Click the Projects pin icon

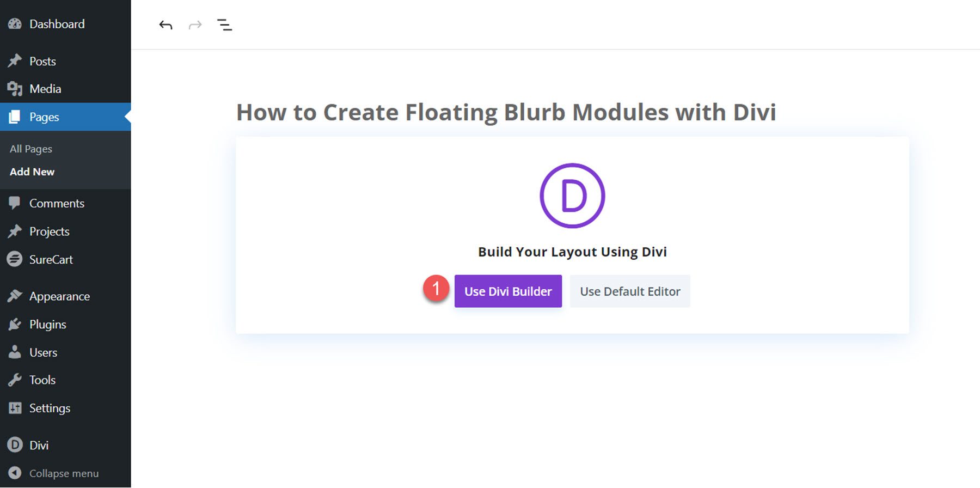click(14, 231)
